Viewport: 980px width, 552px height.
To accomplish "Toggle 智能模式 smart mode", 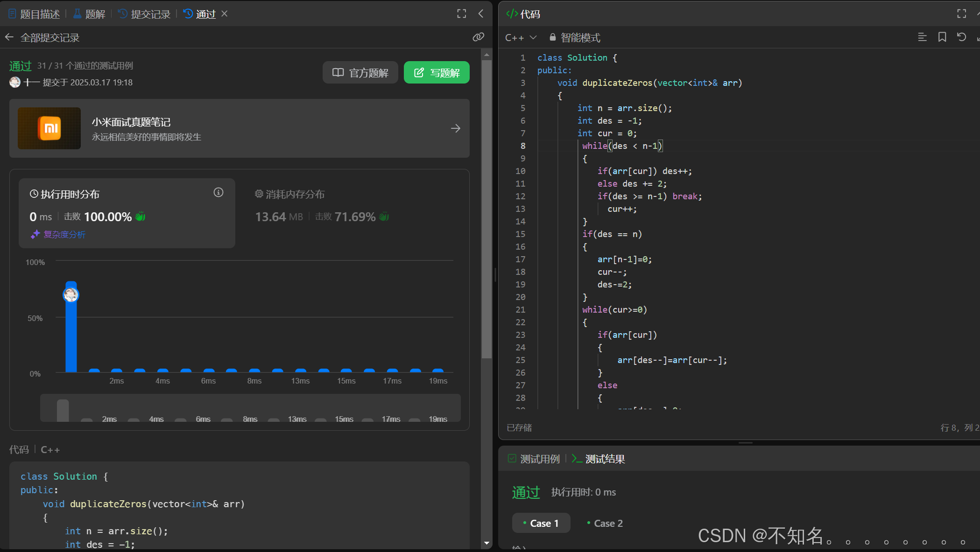I will (575, 38).
